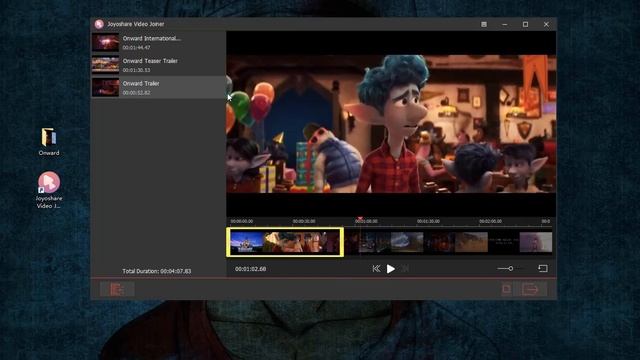Image resolution: width=640 pixels, height=360 pixels.
Task: Click the current time readout 00:01:02.68
Action: (x=251, y=269)
